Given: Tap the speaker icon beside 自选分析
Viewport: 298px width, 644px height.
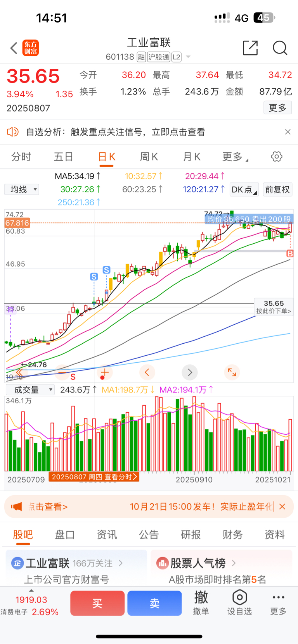Looking at the screenshot, I should pos(13,132).
